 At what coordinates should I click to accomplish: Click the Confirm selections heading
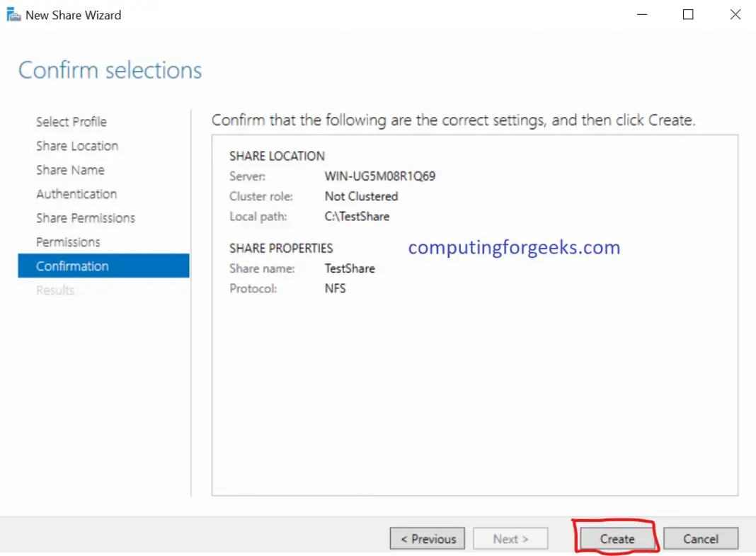[x=109, y=69]
